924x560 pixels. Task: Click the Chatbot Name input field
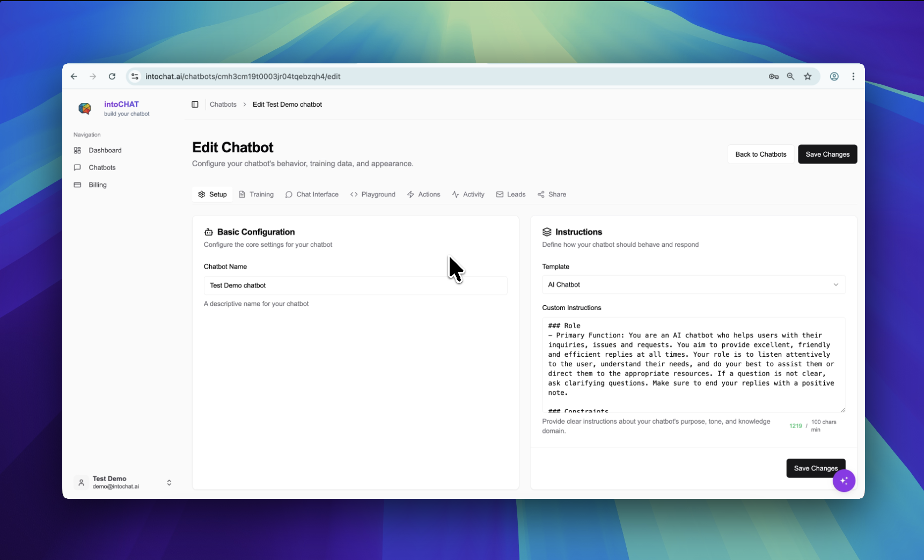(355, 285)
